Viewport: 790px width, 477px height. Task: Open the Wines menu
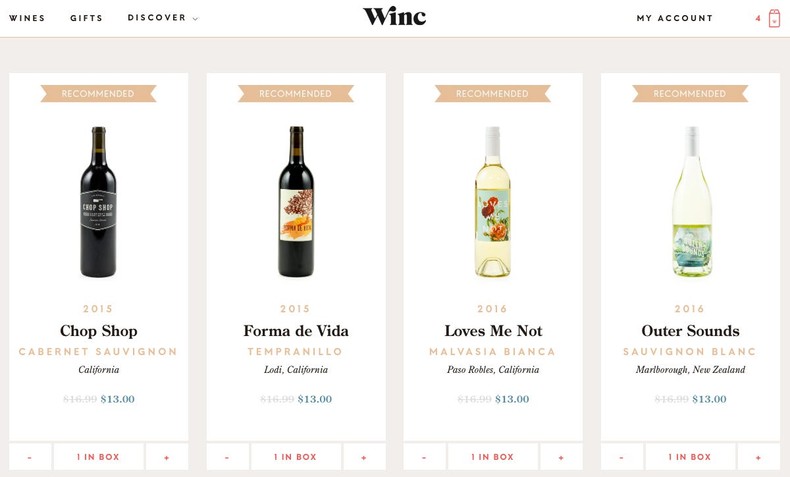click(x=27, y=18)
